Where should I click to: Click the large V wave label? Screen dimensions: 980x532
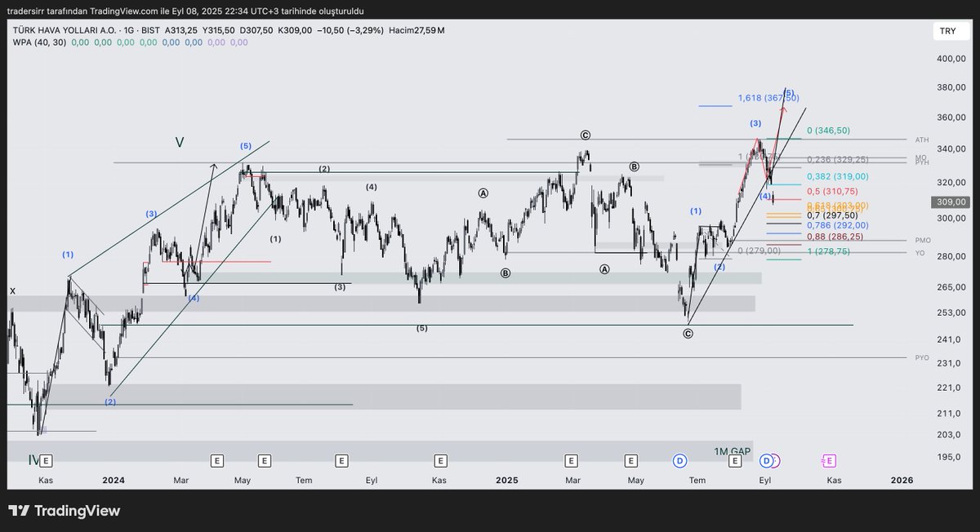(x=180, y=143)
